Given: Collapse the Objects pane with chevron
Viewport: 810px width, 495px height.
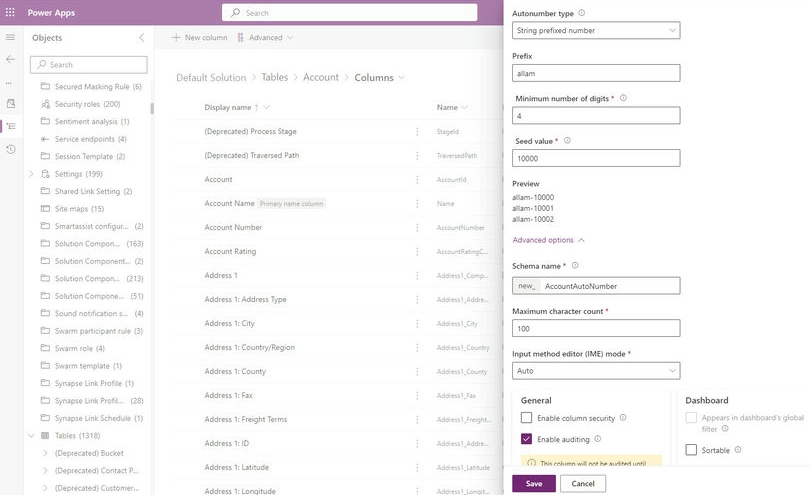Looking at the screenshot, I should (x=142, y=37).
